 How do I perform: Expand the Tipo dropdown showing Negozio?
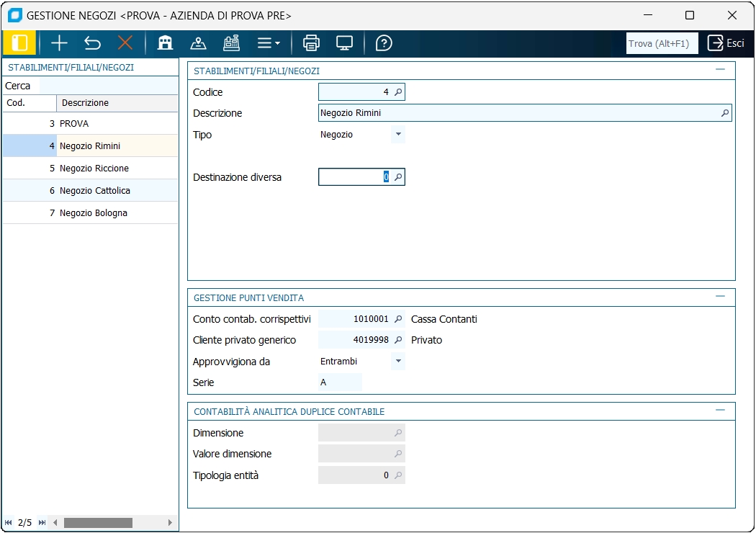click(398, 135)
